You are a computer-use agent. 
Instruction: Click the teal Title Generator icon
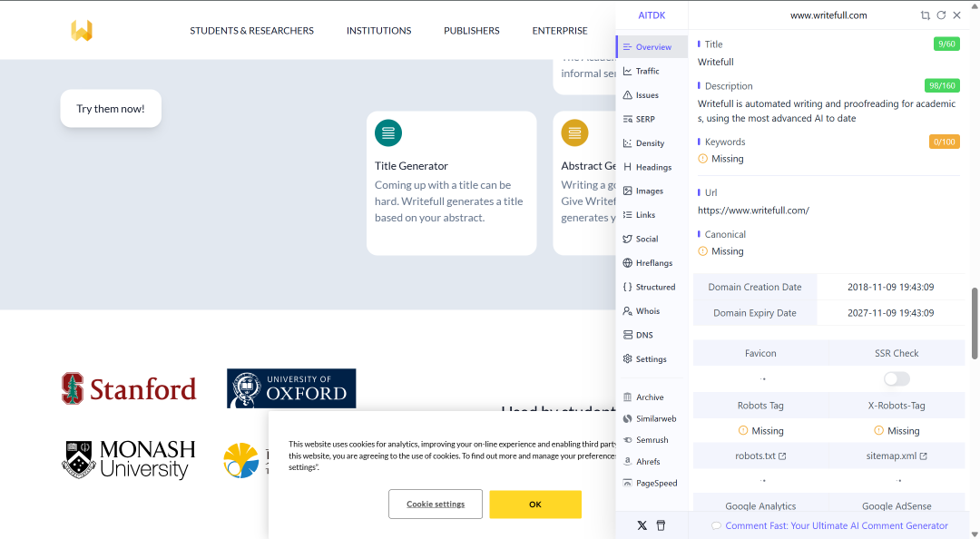click(388, 132)
